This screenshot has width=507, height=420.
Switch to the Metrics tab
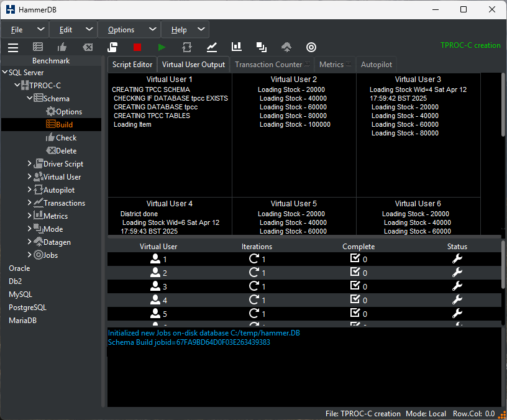[335, 65]
